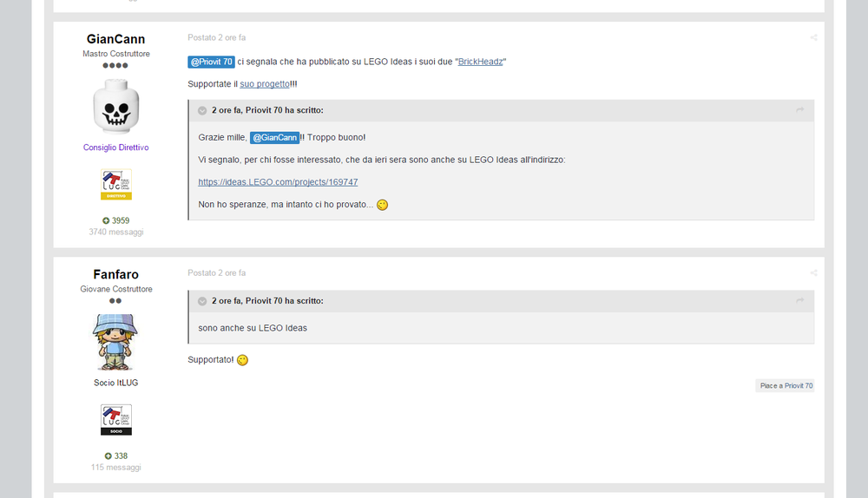Collapse Priovit 70 quote in GianCann's post

pyautogui.click(x=202, y=111)
